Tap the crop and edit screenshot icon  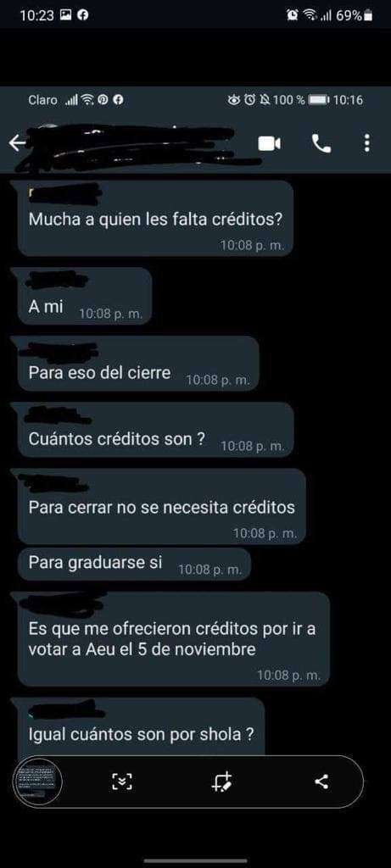(x=223, y=781)
